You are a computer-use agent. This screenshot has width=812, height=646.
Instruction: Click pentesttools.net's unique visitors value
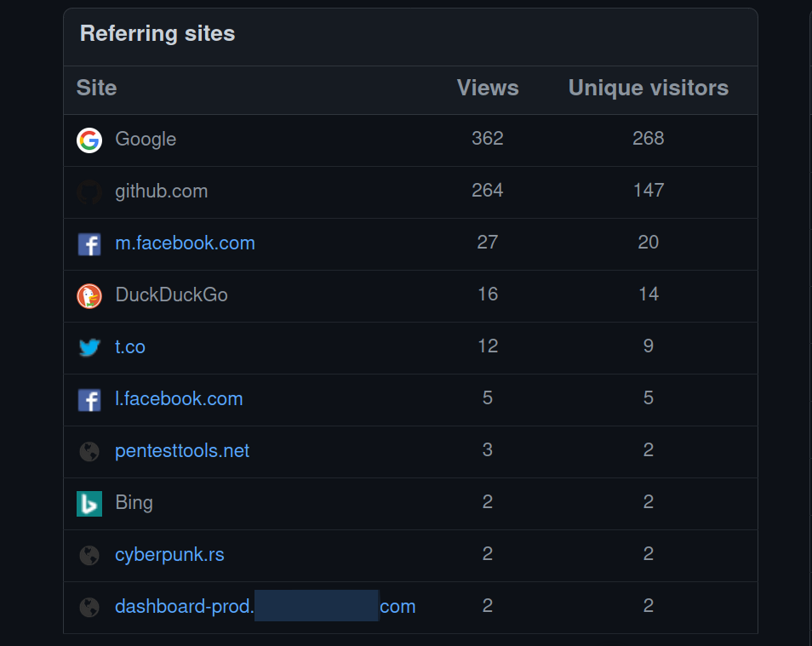tap(649, 449)
